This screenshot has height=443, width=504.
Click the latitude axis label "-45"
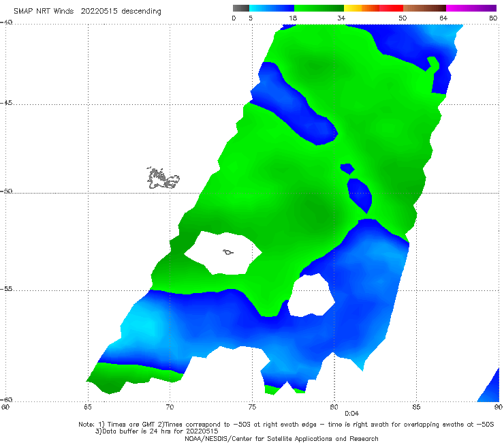pyautogui.click(x=6, y=103)
